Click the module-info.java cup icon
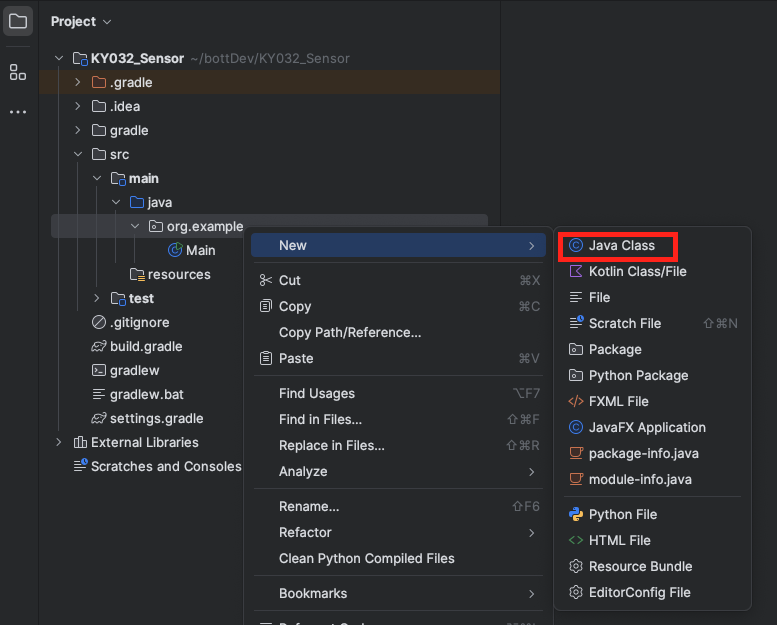Screen dimensions: 777x625 coord(576,479)
